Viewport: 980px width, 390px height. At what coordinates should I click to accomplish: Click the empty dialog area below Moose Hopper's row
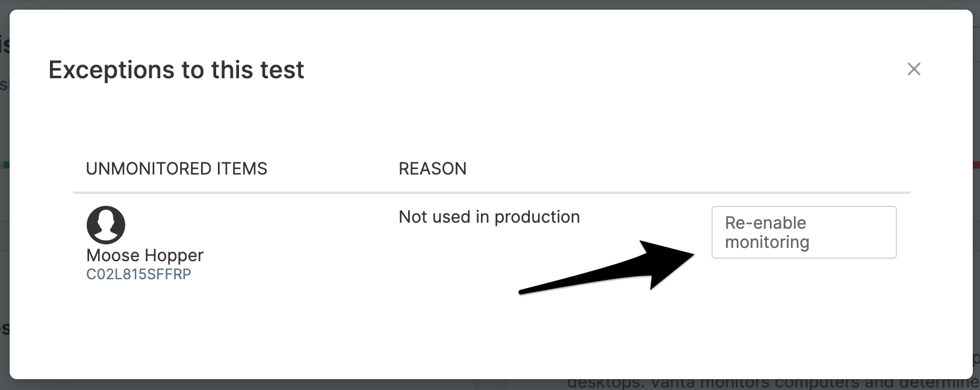coord(490,331)
